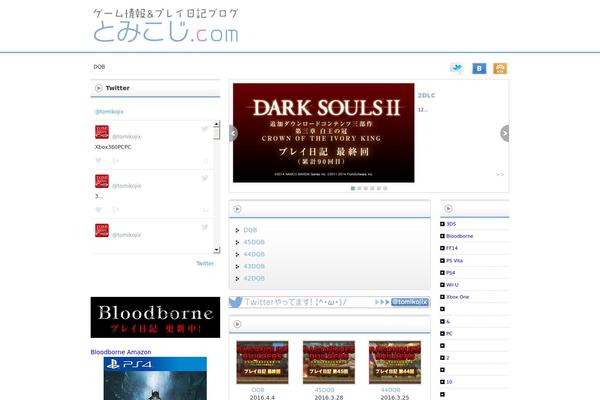Click the Twitter bird on the '3...' tweet

coord(205,178)
